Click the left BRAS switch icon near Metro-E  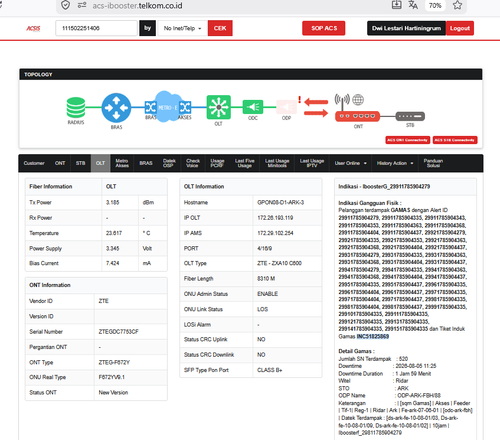[150, 107]
